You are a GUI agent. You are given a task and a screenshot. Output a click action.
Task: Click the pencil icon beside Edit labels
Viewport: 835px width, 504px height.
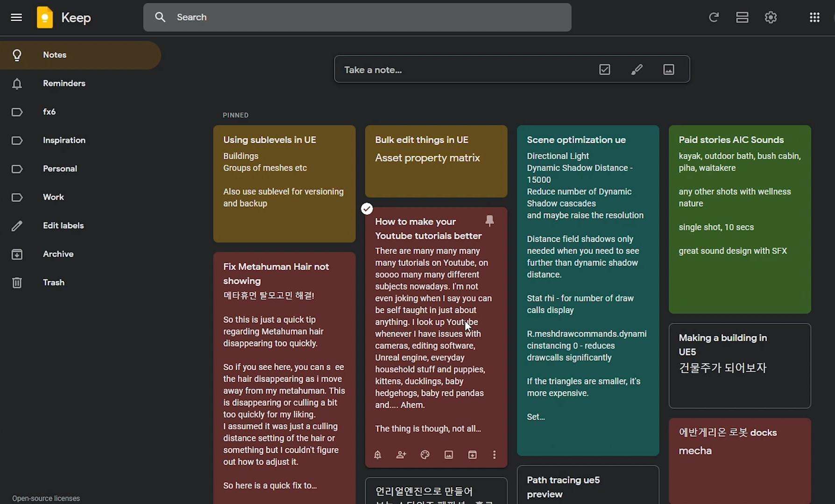pos(17,226)
